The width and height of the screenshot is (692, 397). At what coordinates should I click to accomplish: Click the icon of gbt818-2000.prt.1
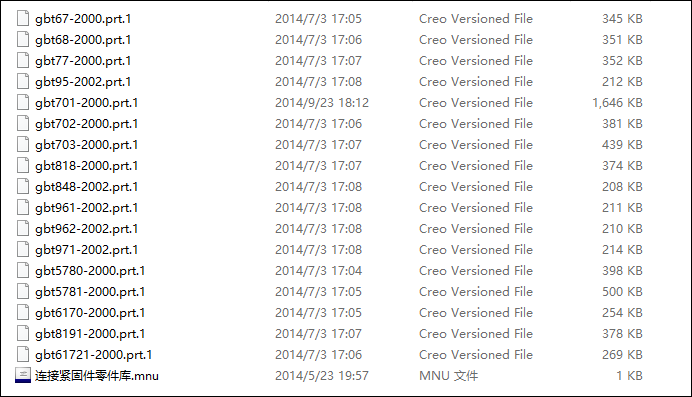23,166
